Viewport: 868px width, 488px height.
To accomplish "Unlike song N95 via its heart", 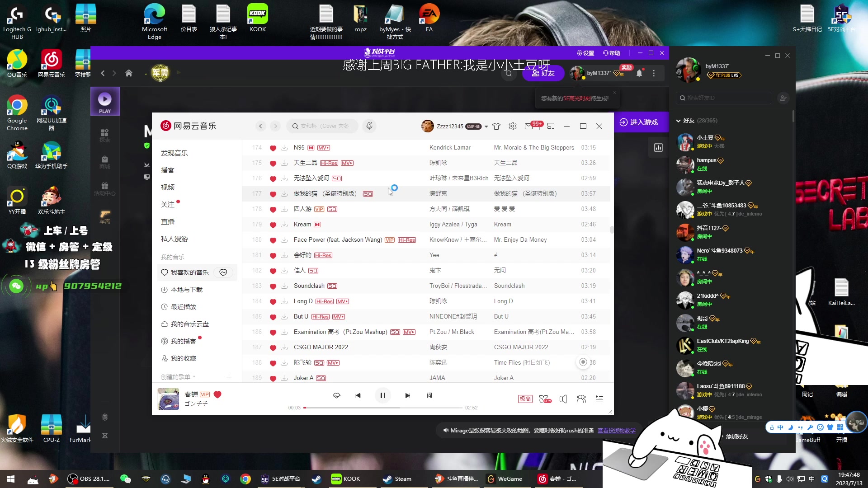I will coord(273,148).
